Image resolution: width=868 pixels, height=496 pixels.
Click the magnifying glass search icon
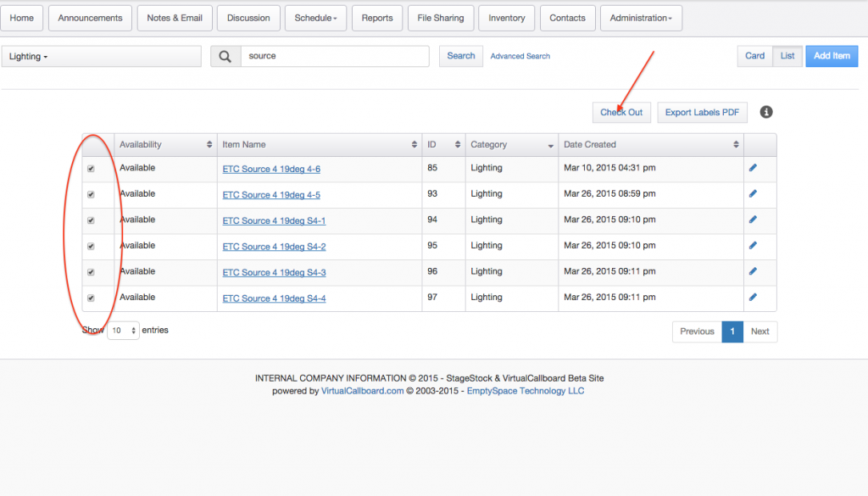click(225, 57)
